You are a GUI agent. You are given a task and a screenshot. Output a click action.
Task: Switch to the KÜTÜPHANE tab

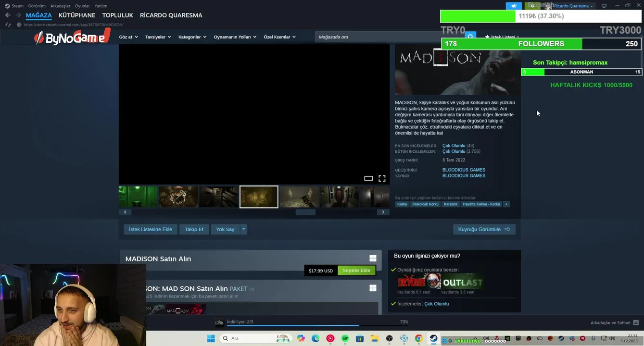(x=77, y=15)
